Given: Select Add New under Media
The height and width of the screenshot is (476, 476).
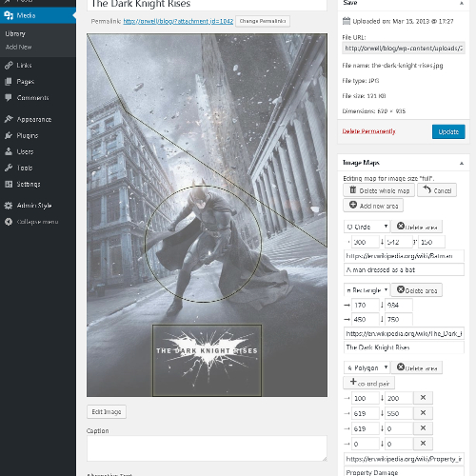Looking at the screenshot, I should tap(18, 47).
